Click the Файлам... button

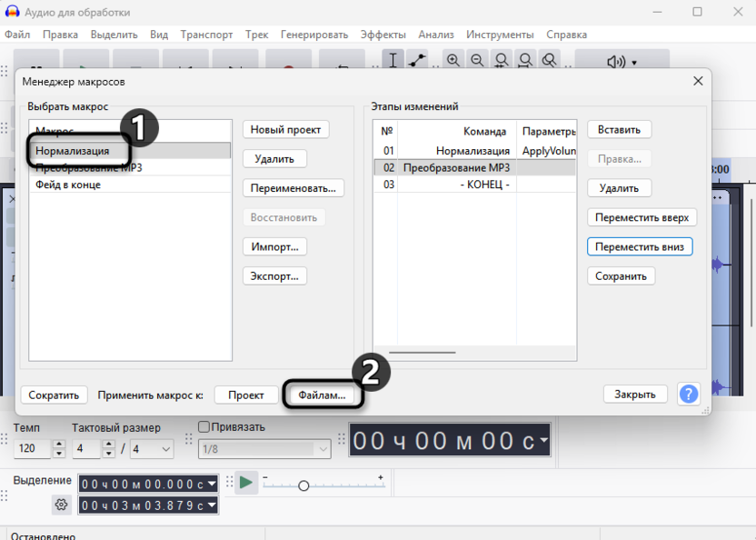(x=322, y=395)
